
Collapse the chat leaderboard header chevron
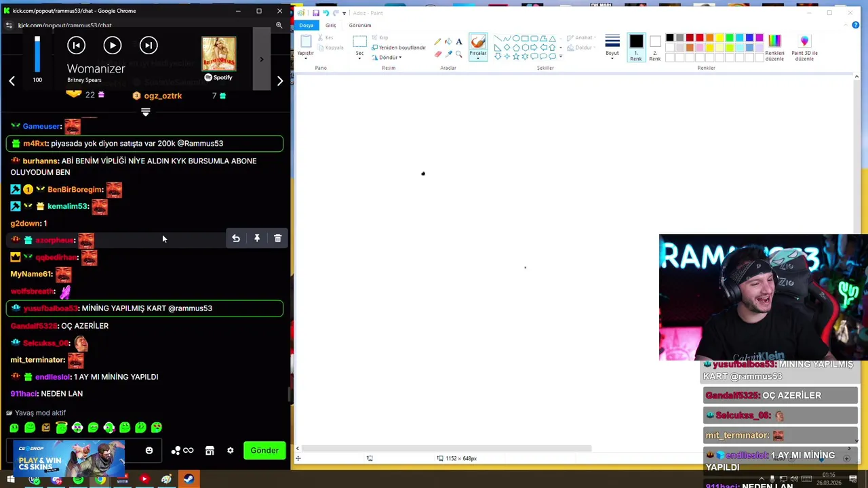(x=145, y=113)
